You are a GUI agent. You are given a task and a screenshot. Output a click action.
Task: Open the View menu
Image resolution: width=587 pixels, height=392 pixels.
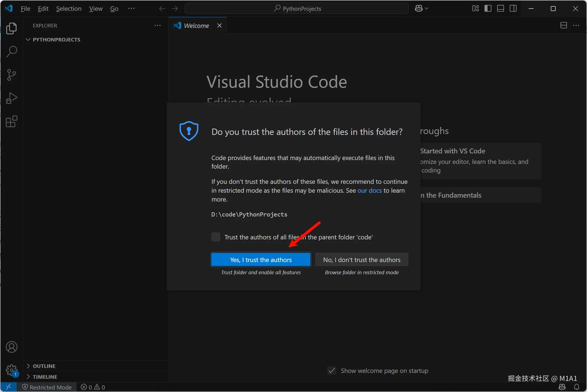pos(96,9)
